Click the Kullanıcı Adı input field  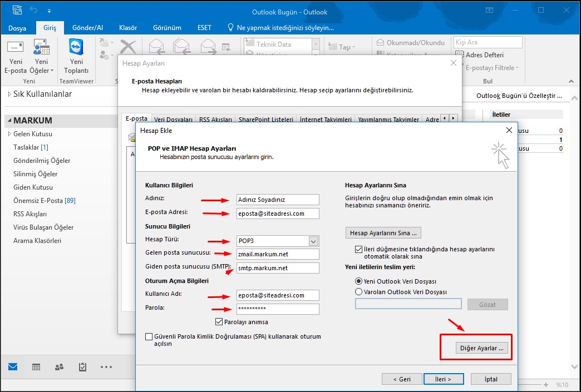coord(278,295)
